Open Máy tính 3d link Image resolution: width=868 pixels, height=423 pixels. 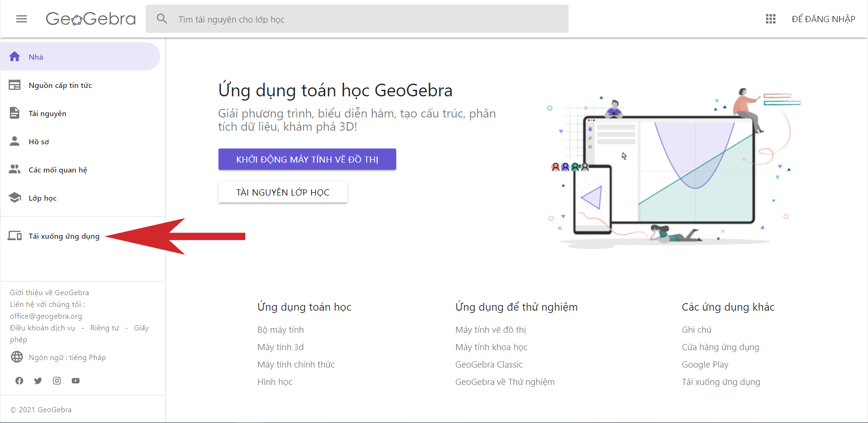coord(281,347)
